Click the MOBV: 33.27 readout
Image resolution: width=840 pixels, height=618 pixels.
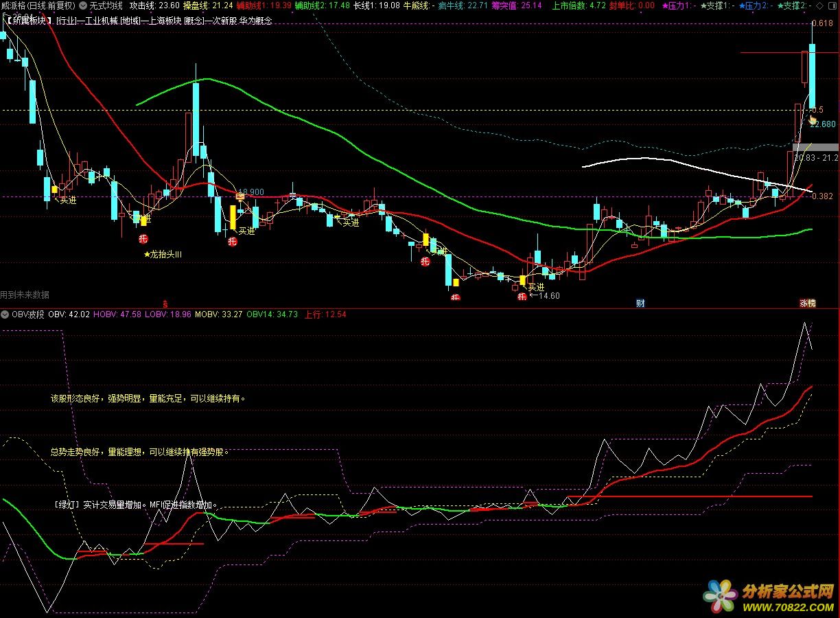pos(219,314)
